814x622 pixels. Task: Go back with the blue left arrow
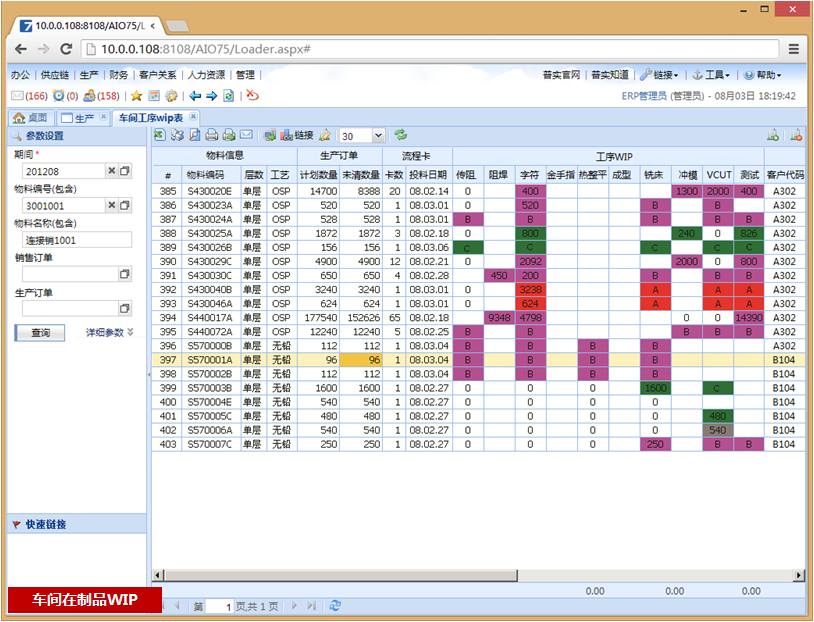tap(195, 96)
